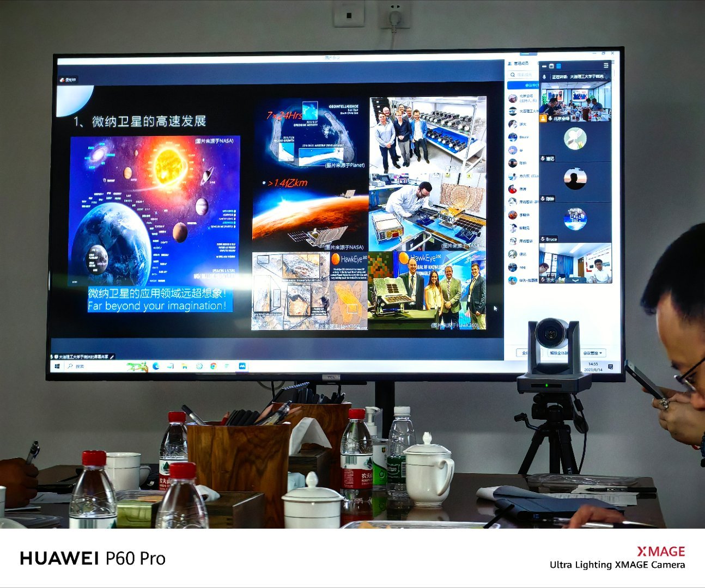Select member 大连理工大 in the list
Viewport: 705px width, 588px height.
pos(523,111)
